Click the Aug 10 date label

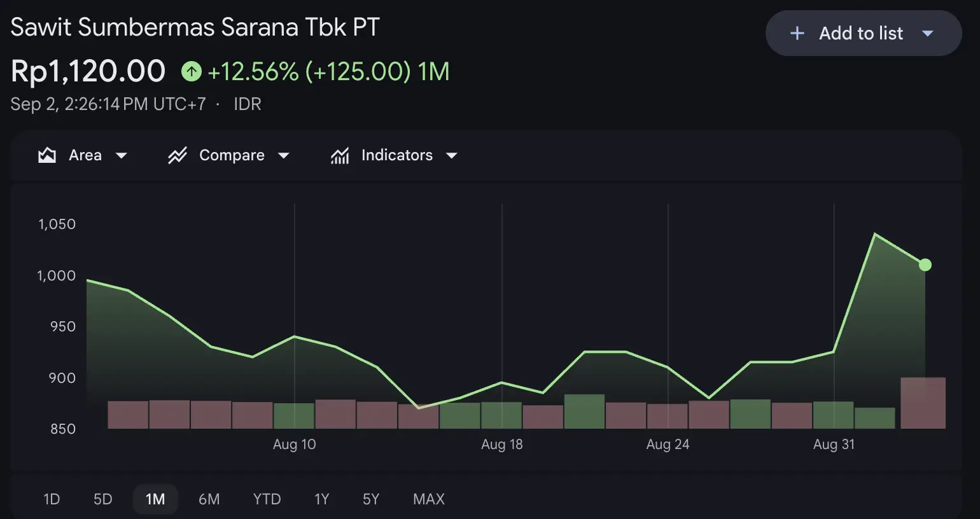pyautogui.click(x=294, y=444)
